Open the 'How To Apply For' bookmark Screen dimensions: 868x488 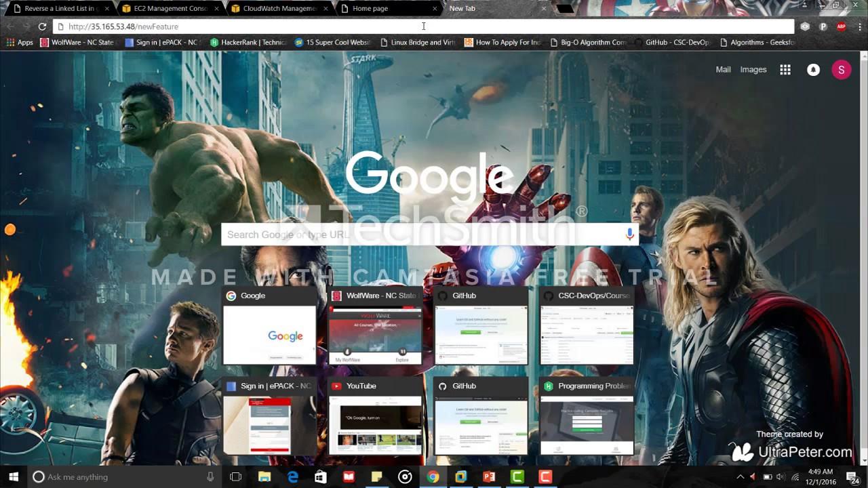click(502, 42)
